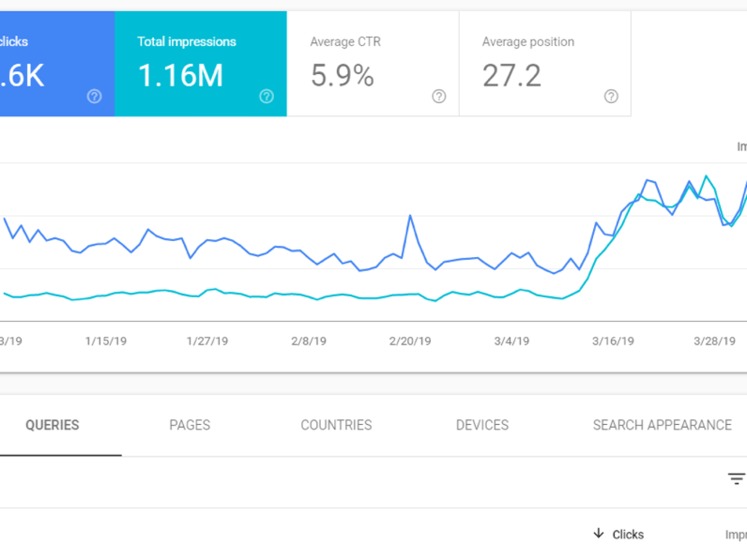The image size is (747, 560).
Task: Open the table filter rows icon
Action: (737, 478)
